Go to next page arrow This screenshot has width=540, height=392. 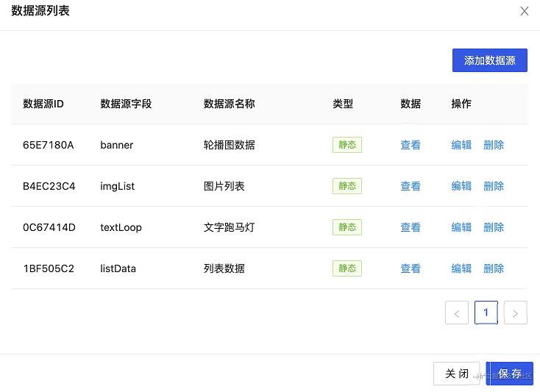point(515,313)
